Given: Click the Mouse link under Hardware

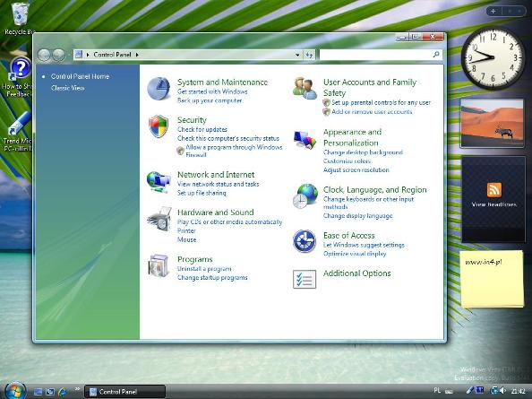Looking at the screenshot, I should coord(186,239).
